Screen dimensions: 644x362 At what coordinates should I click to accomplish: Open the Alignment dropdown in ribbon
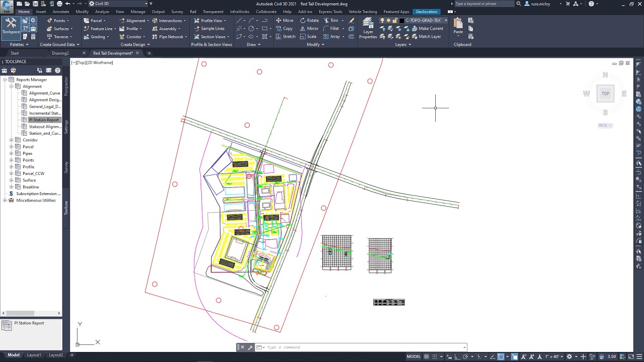134,21
